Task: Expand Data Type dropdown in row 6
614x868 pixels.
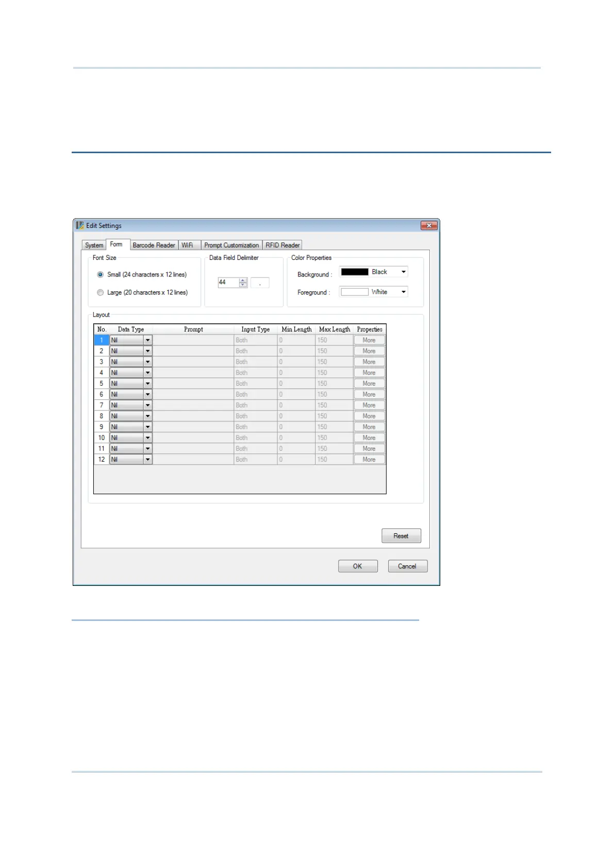Action: (x=147, y=395)
